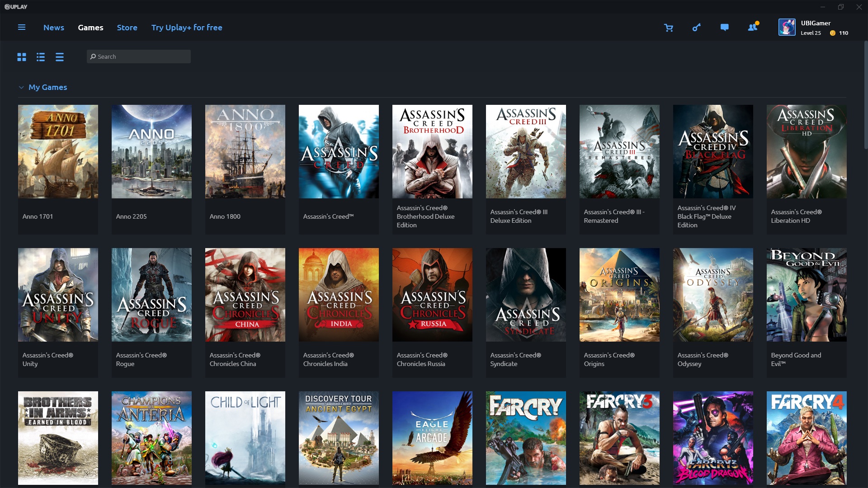This screenshot has width=868, height=488.
Task: Open Assassin's Creed Chronicles India cover
Action: click(339, 295)
